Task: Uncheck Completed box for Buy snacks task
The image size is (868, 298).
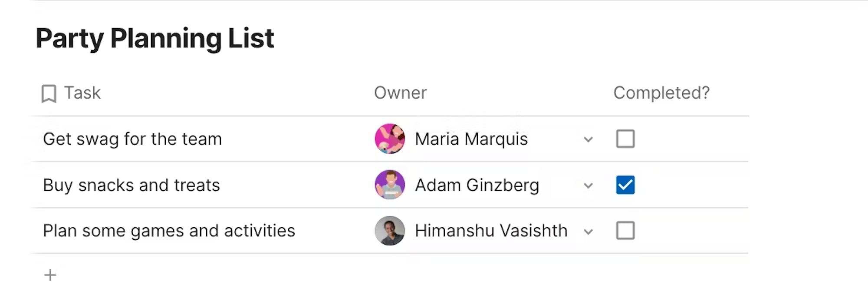Action: pyautogui.click(x=625, y=185)
